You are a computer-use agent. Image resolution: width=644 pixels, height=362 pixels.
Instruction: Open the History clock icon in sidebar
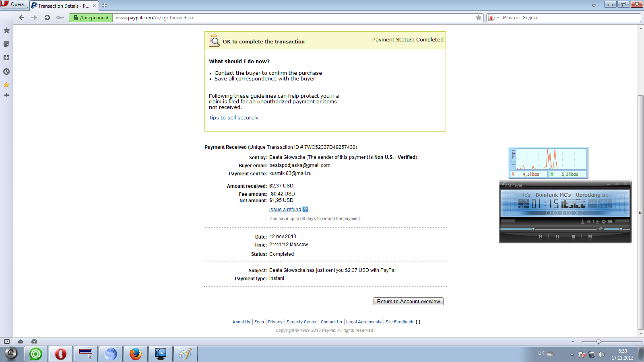(6, 72)
